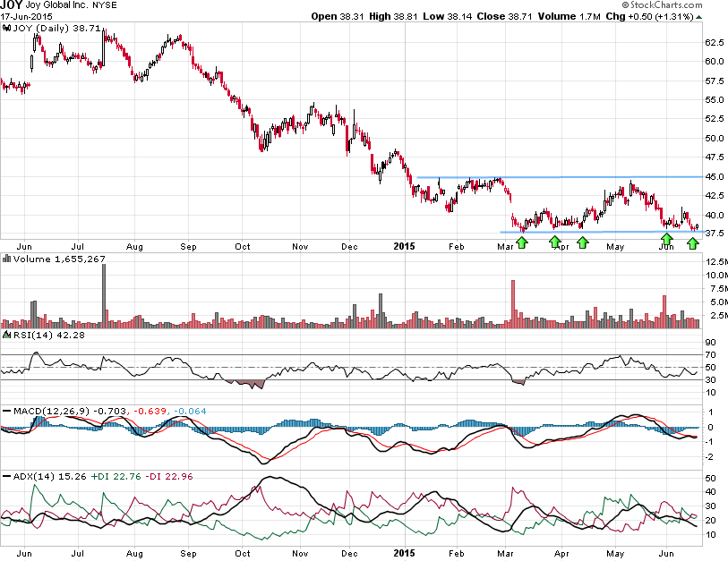The width and height of the screenshot is (728, 561).
Task: Click the 62.5 price axis label
Action: pyautogui.click(x=714, y=42)
